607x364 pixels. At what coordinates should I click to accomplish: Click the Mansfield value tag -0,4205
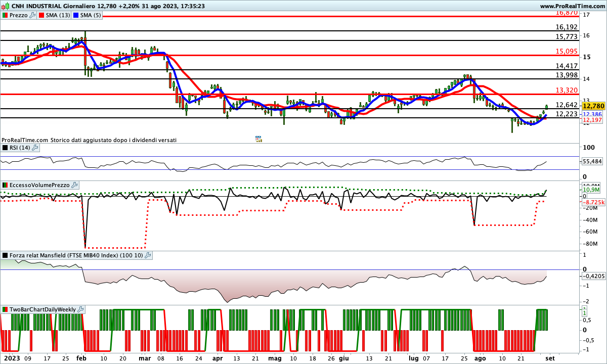[x=593, y=276]
